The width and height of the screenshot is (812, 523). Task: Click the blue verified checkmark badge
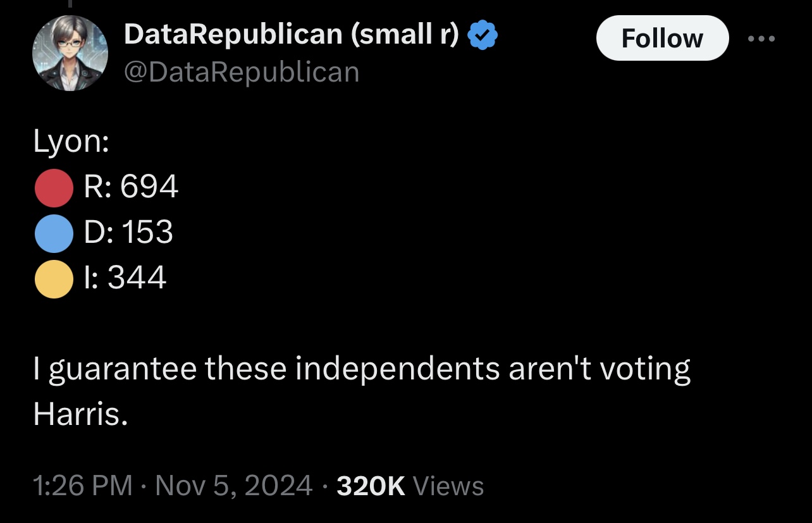click(x=483, y=36)
